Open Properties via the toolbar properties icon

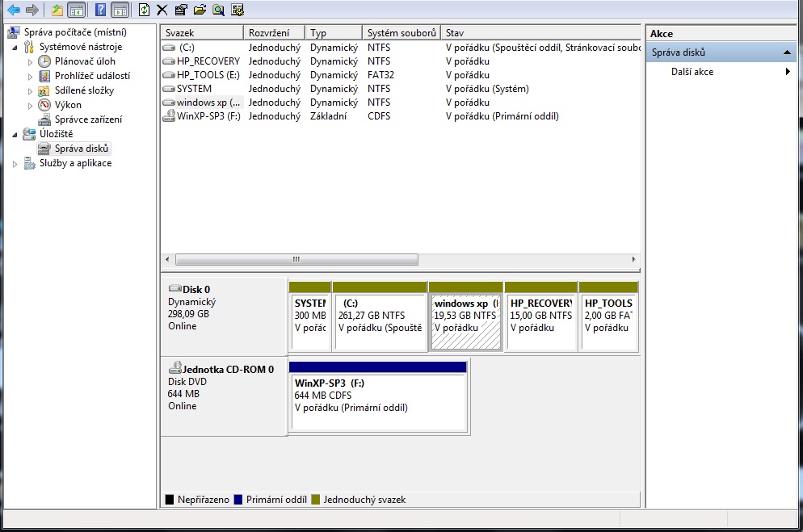pos(181,10)
